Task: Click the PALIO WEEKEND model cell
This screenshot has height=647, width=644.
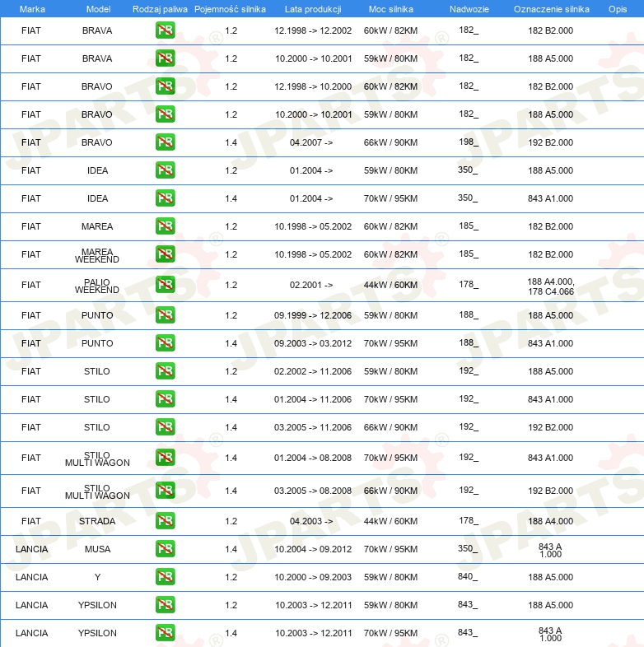Action: 97,286
